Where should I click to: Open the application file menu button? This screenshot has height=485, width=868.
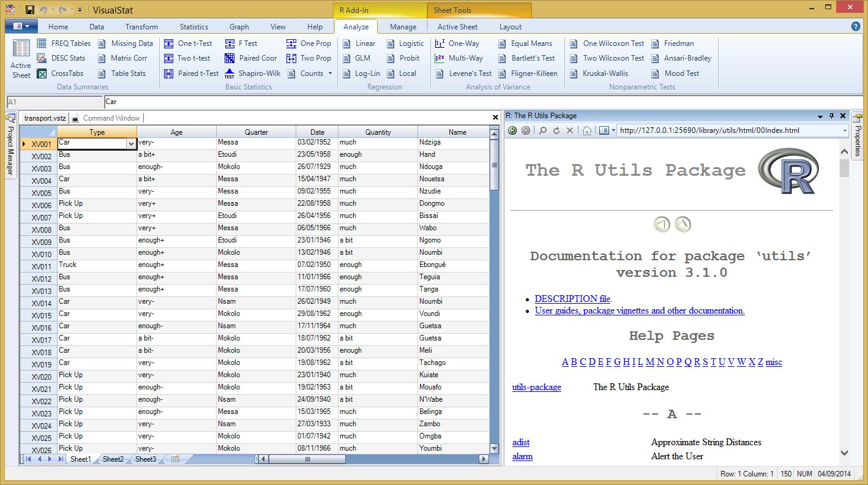(x=21, y=26)
